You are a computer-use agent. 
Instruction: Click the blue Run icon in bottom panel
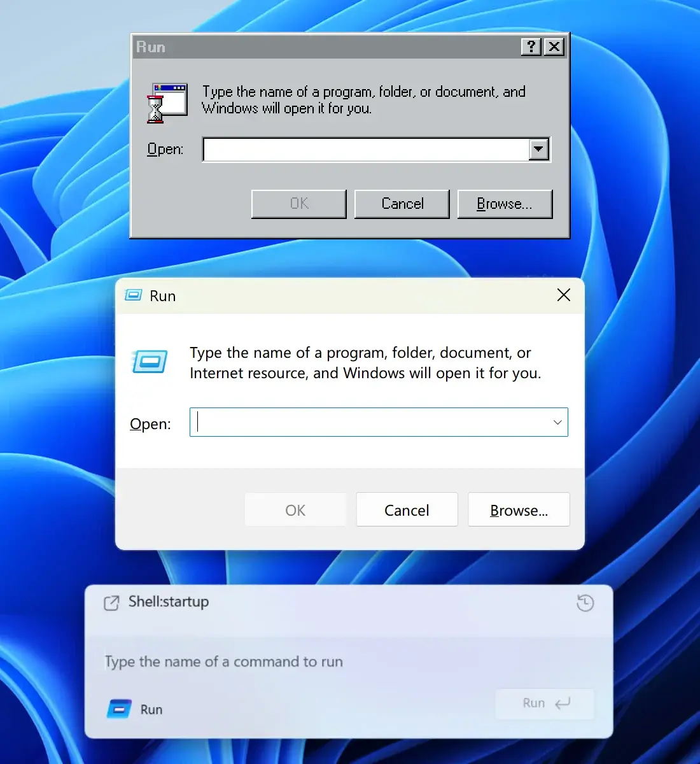(119, 709)
